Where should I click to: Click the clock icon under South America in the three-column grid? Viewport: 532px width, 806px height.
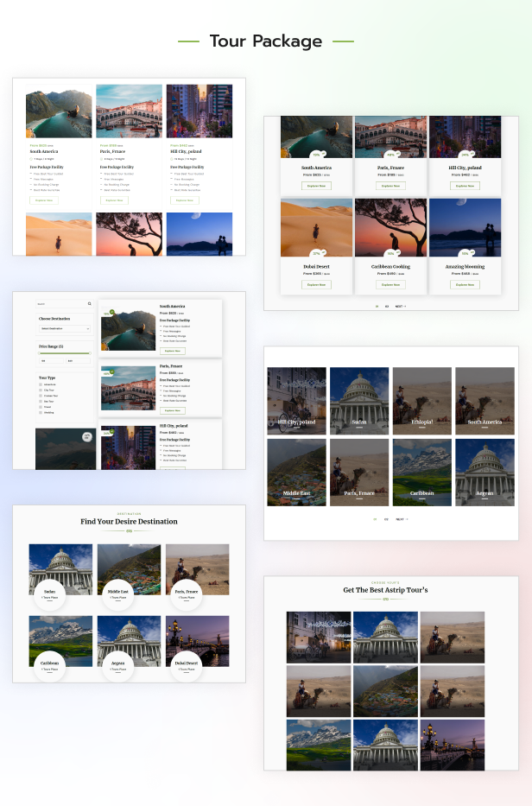pyautogui.click(x=31, y=159)
